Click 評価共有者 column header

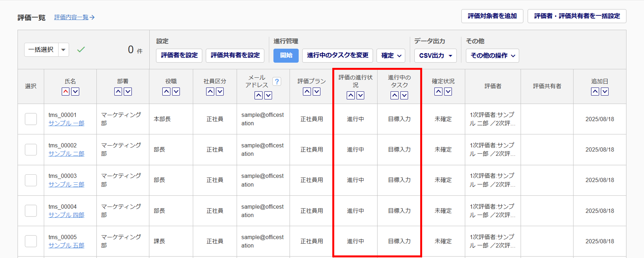point(547,86)
